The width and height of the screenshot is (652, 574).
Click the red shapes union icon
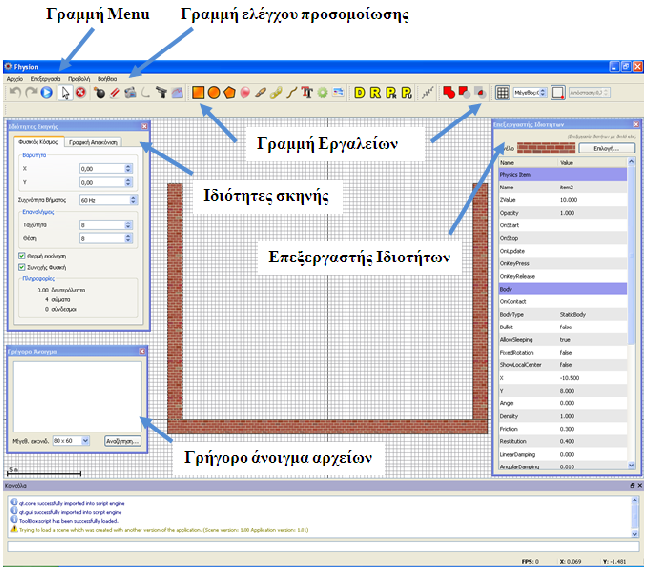[x=449, y=92]
